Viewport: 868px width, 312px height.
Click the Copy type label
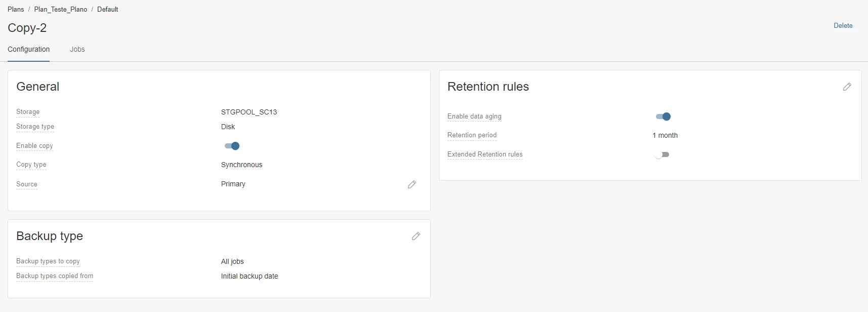[x=31, y=164]
